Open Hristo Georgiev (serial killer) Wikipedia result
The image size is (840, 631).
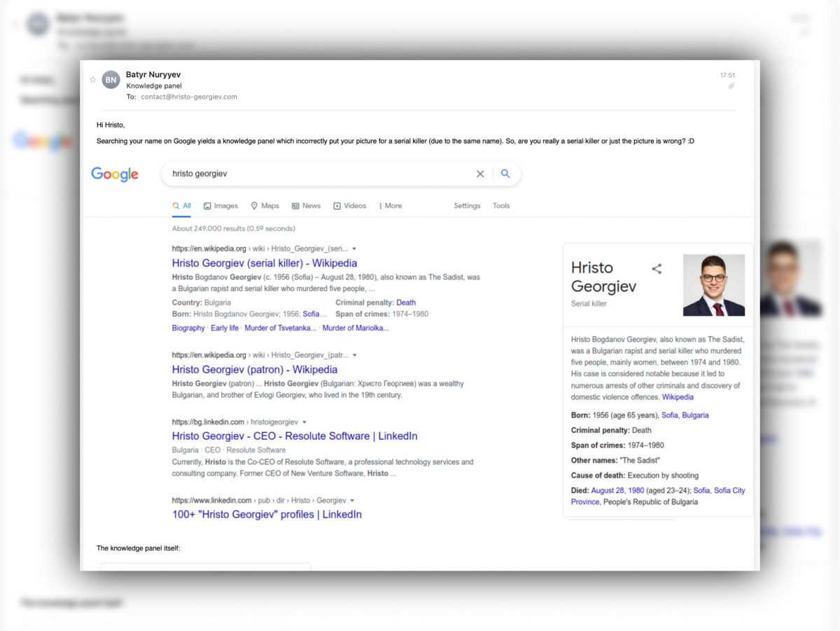265,263
